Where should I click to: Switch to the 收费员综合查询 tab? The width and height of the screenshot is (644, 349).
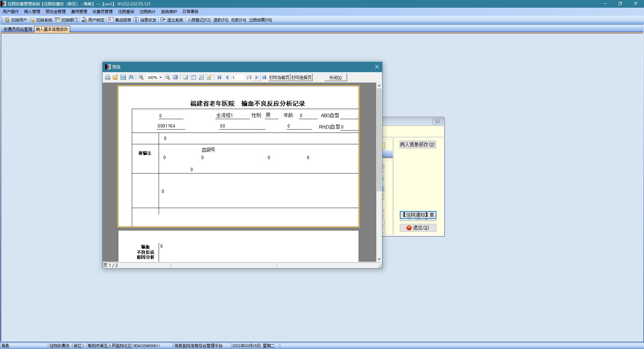point(18,29)
